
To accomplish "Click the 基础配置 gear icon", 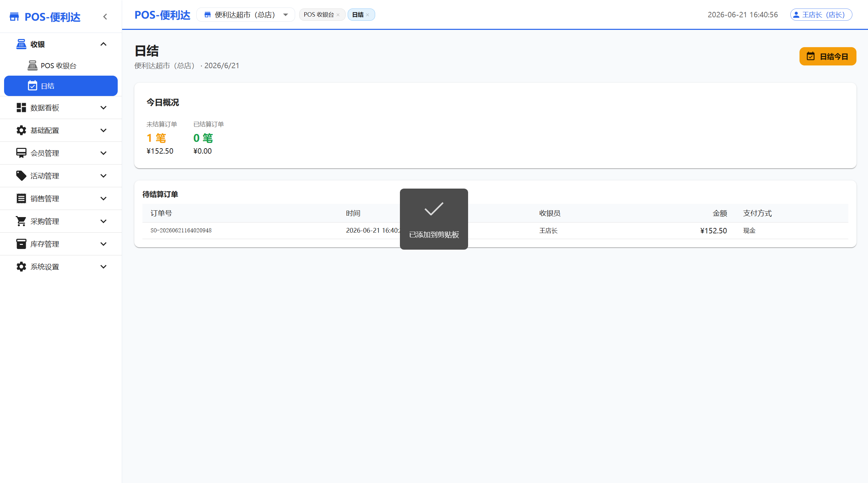I will click(x=21, y=130).
